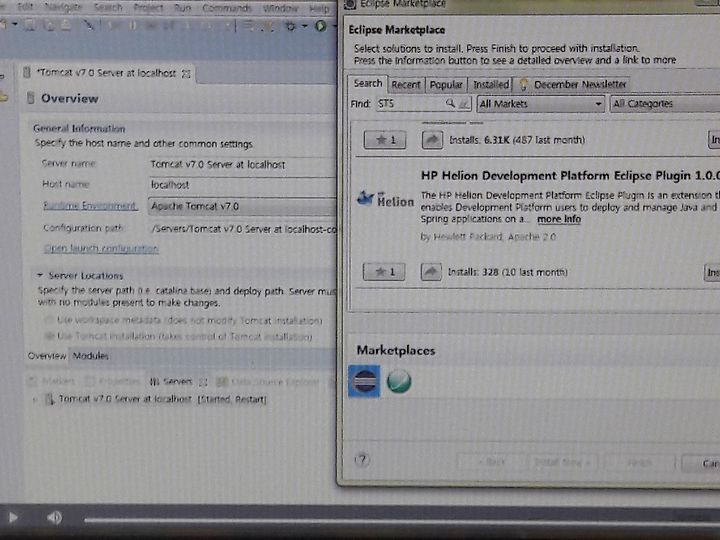Screen dimensions: 720x540
Task: Click the magnifier search icon in Find field
Action: coord(450,103)
